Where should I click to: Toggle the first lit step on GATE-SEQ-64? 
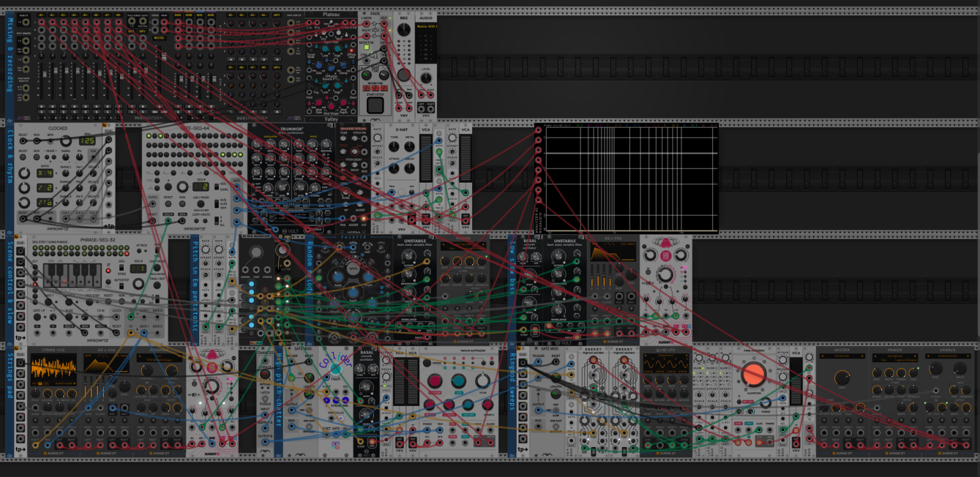coord(149,136)
